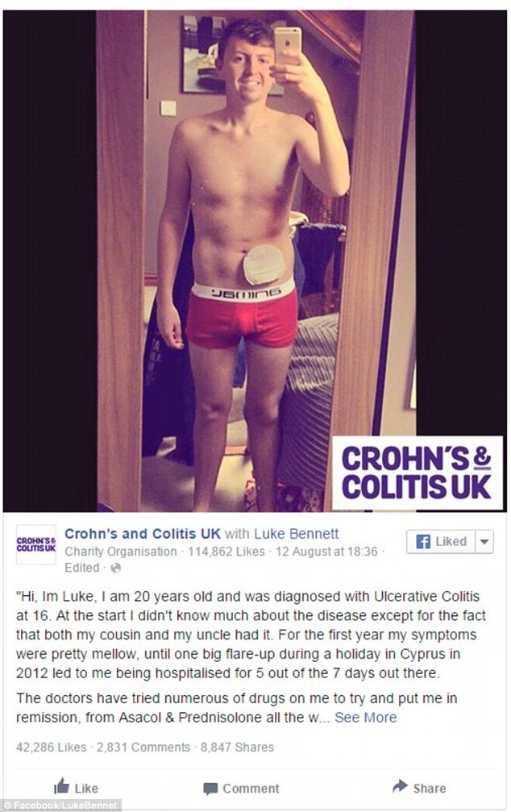Viewport: 511px width, 812px height.
Task: Click the Comment speech bubble icon
Action: (210, 789)
